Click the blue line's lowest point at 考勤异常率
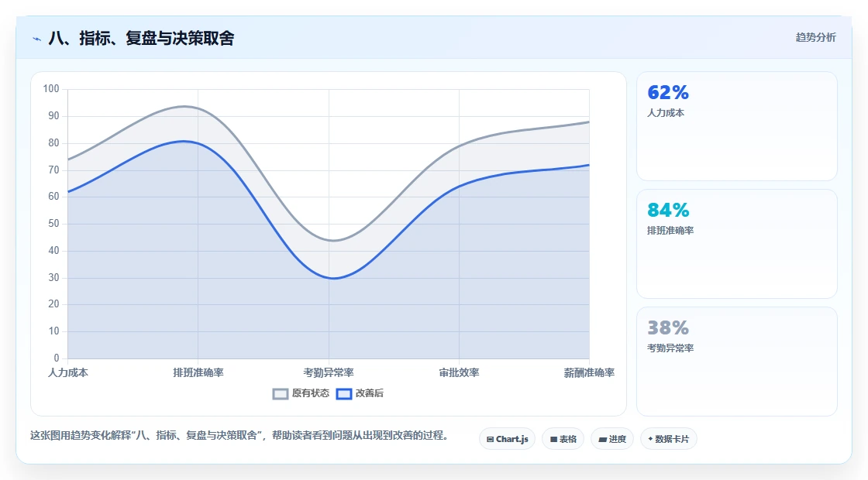This screenshot has height=480, width=868. [332, 278]
